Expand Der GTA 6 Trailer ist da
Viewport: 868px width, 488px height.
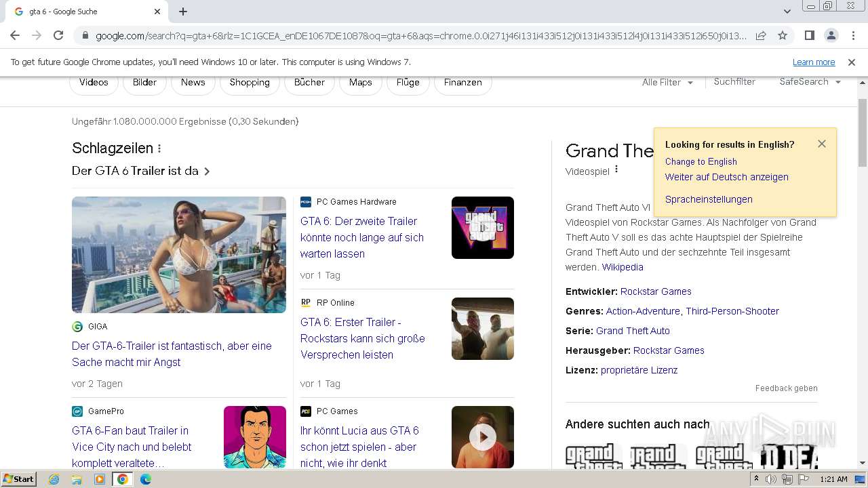[x=140, y=171]
